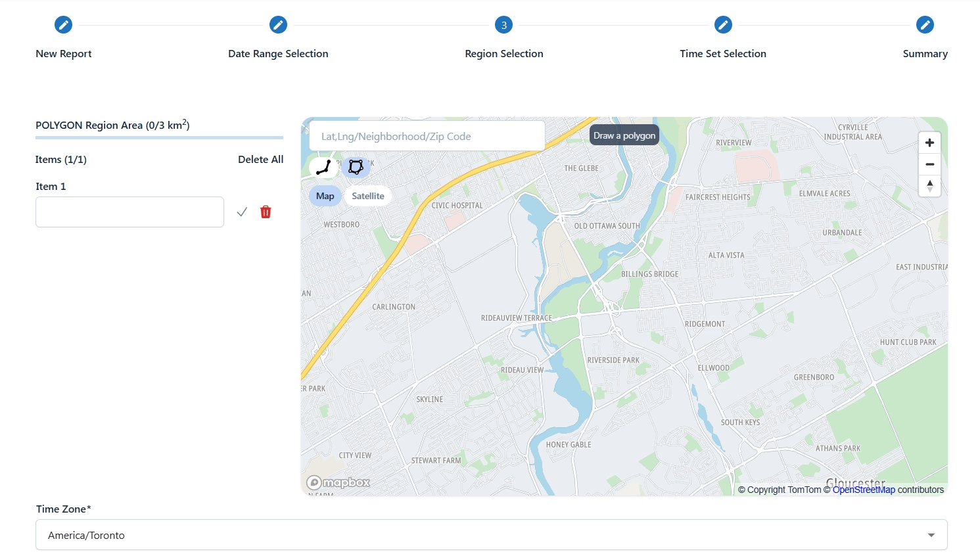The image size is (980, 554).
Task: Select the draw line tool on map
Action: point(323,167)
